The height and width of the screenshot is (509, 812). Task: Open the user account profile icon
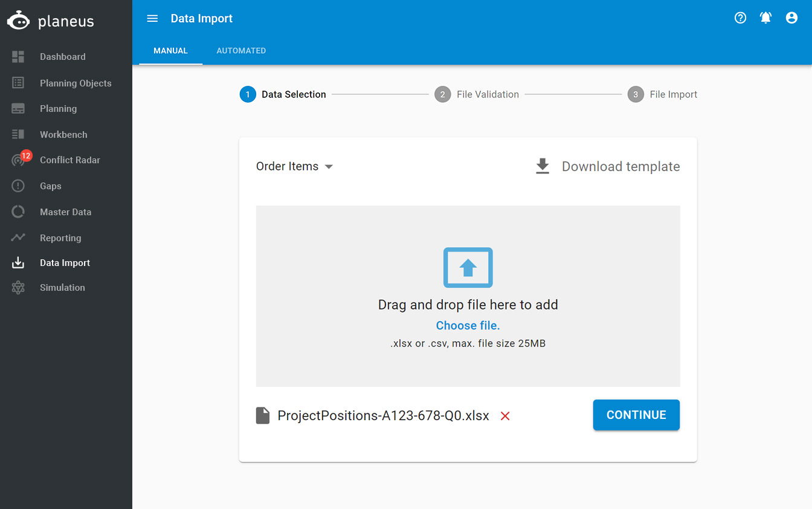coord(791,18)
